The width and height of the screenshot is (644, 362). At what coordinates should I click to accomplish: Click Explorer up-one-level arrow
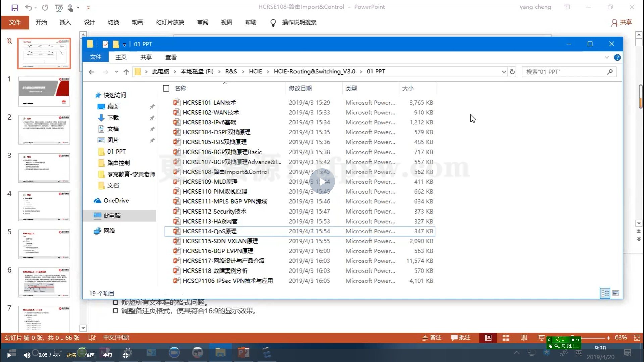(x=126, y=72)
